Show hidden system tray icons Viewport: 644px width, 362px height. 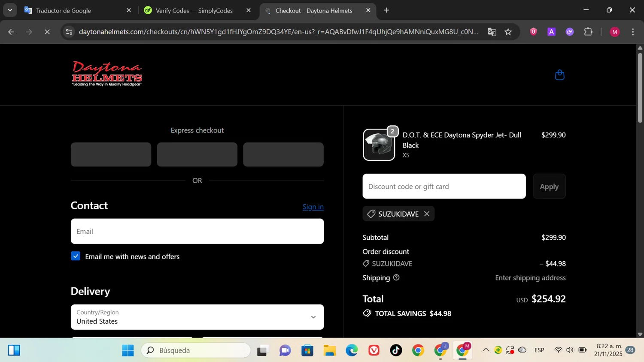(x=486, y=350)
